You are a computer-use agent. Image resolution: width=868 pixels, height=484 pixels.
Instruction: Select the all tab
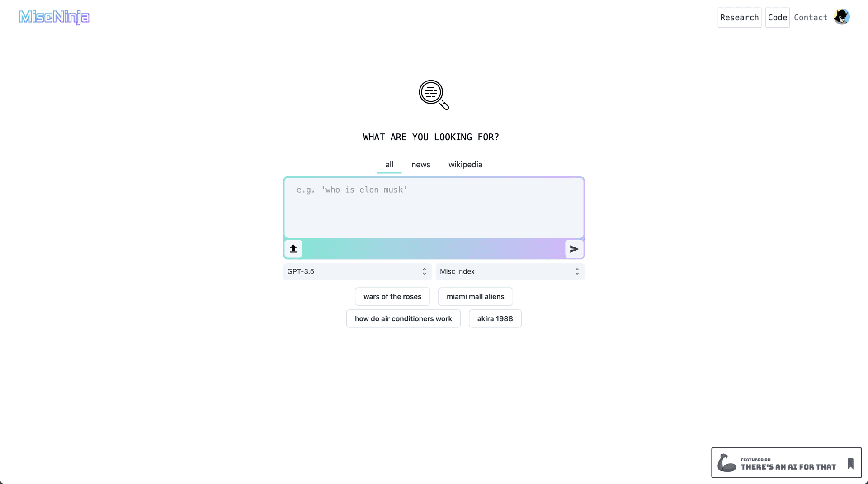click(x=389, y=165)
